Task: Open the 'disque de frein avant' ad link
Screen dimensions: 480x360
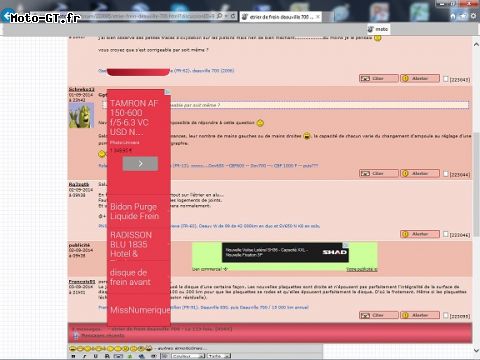Action: click(x=130, y=277)
